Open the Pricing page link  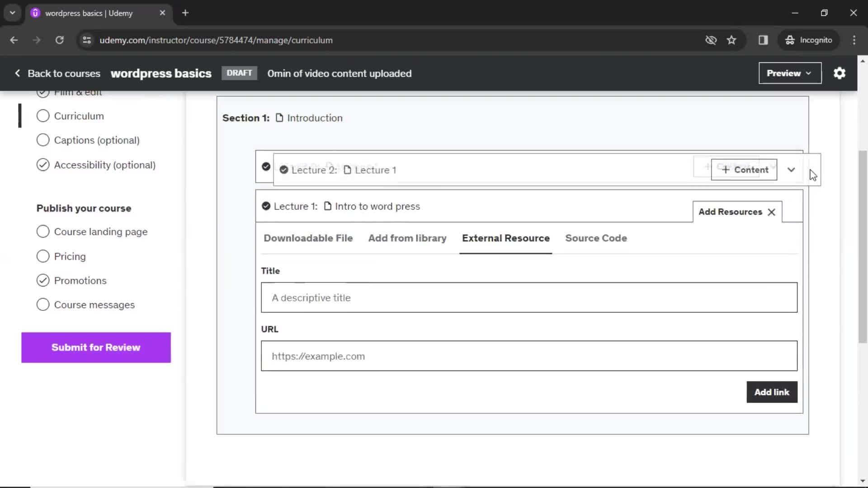tap(70, 256)
